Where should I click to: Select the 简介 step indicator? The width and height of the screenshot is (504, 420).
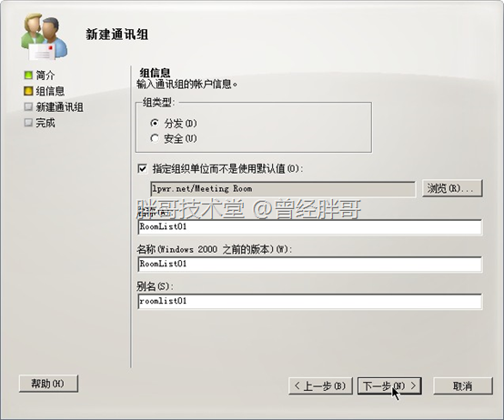click(28, 75)
